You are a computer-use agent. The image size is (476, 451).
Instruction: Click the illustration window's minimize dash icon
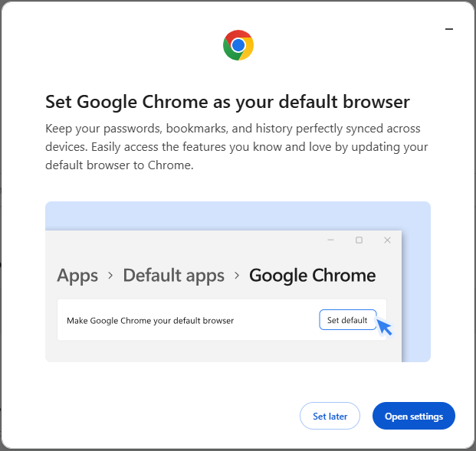(x=331, y=240)
